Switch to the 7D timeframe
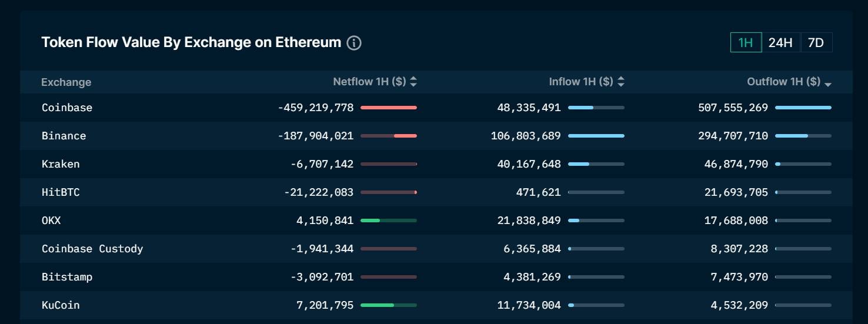 [x=816, y=42]
